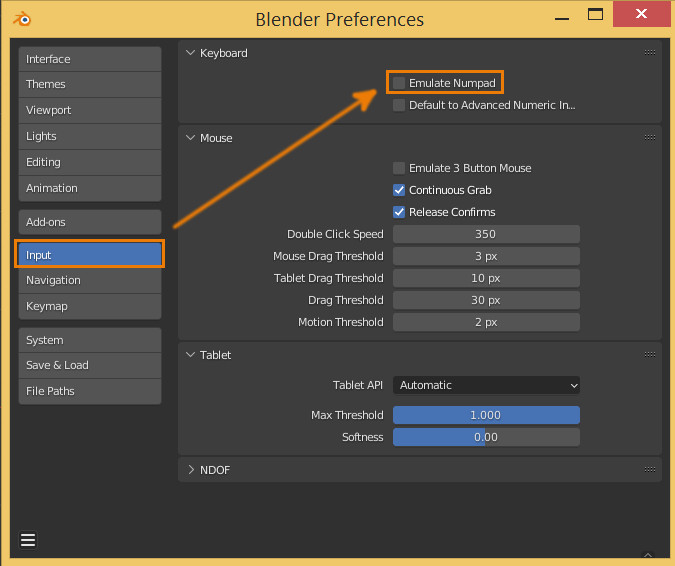This screenshot has height=566, width=675.
Task: Click the Max Threshold slider
Action: pos(486,415)
